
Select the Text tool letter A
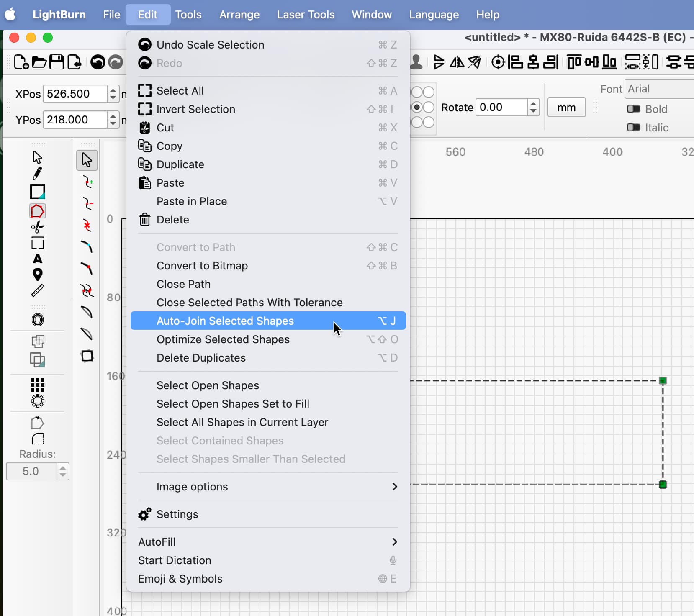click(38, 259)
